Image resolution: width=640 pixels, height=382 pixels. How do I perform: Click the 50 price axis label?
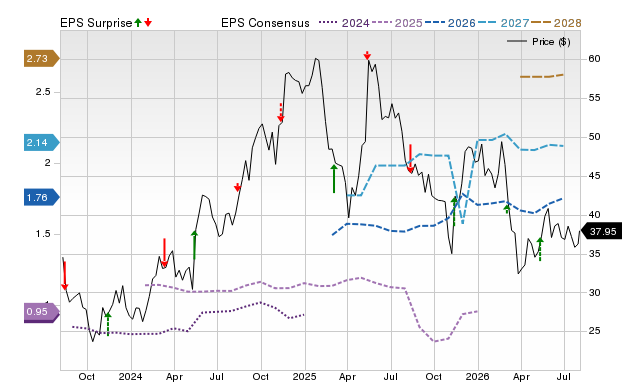point(594,137)
